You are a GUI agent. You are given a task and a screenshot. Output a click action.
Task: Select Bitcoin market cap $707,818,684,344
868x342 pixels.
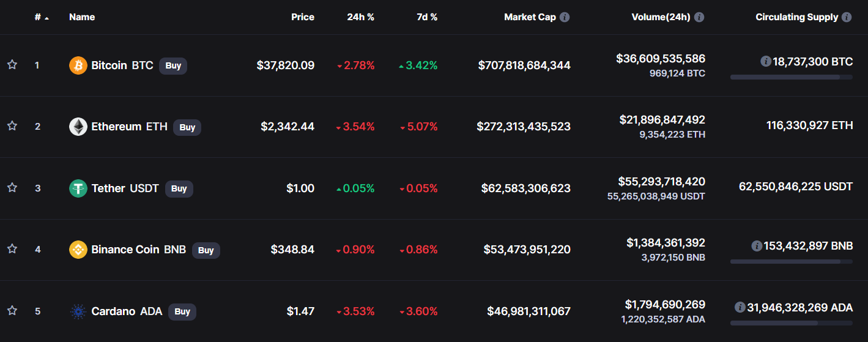pos(524,65)
